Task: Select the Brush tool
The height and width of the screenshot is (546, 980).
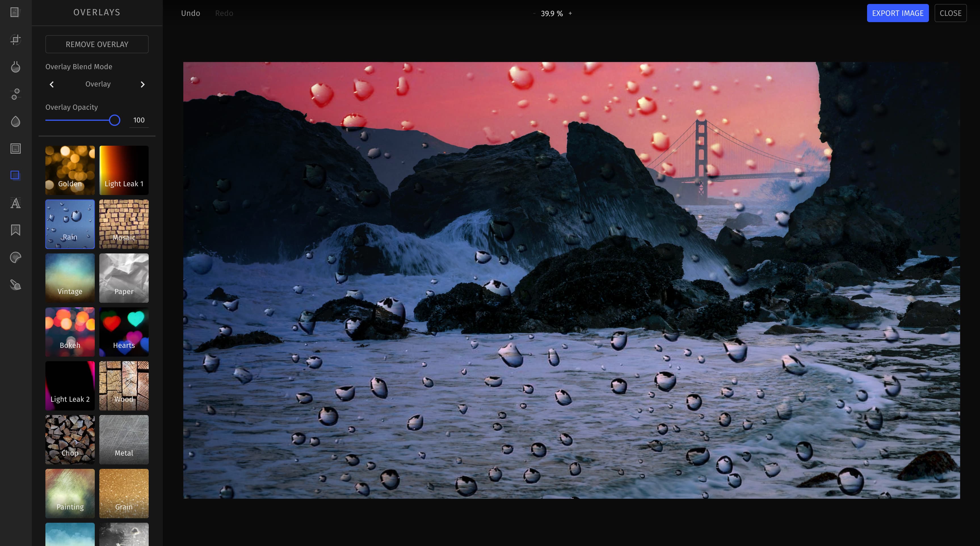Action: pyautogui.click(x=15, y=285)
